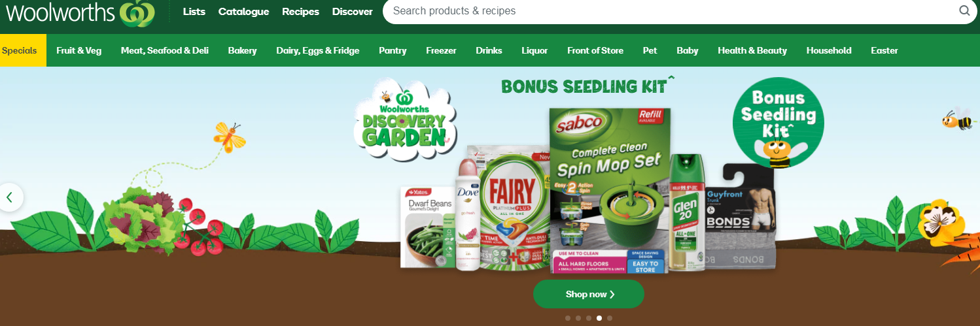Open the Specials tab
Image resolution: width=980 pixels, height=326 pixels.
[20, 50]
